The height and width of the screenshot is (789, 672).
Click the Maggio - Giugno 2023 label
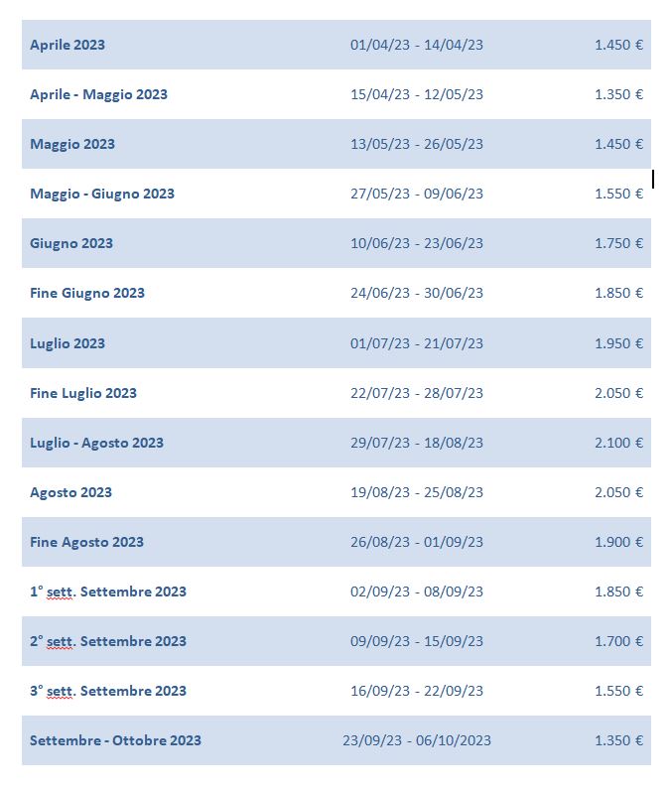coord(102,194)
